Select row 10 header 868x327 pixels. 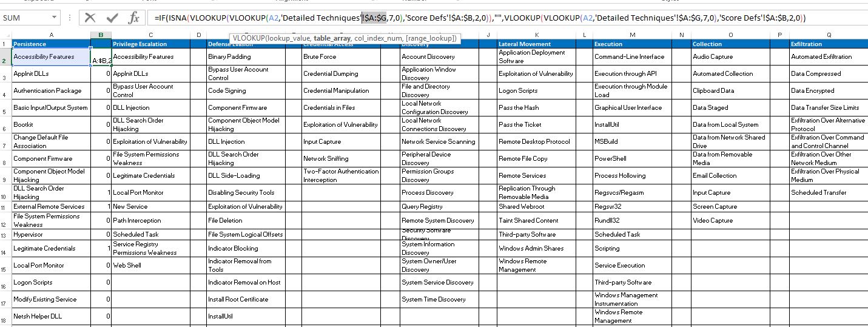pyautogui.click(x=6, y=192)
